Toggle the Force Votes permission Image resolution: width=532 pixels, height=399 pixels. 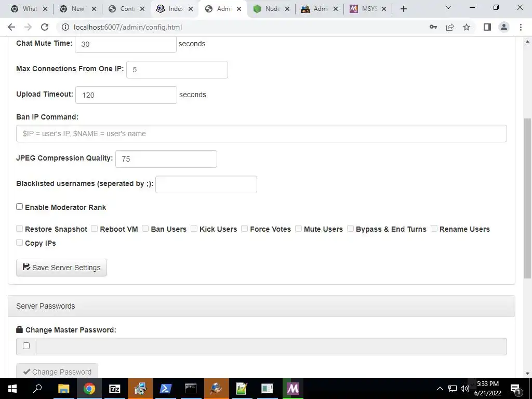click(x=244, y=229)
